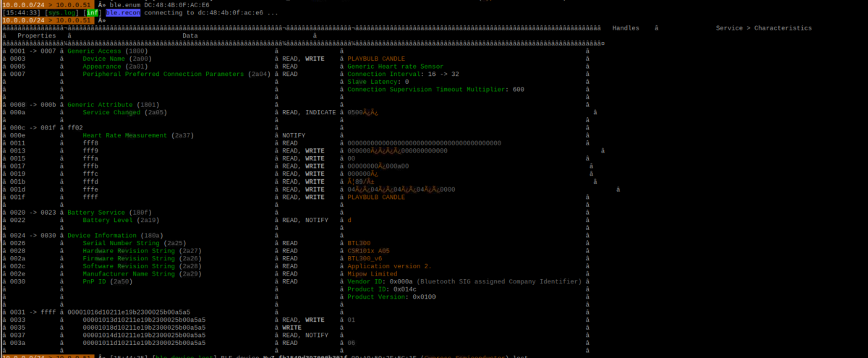Screen dimensions: 868x358
Task: Select Heart Rate Measurement (2a37) characteristic
Action: (x=138, y=135)
